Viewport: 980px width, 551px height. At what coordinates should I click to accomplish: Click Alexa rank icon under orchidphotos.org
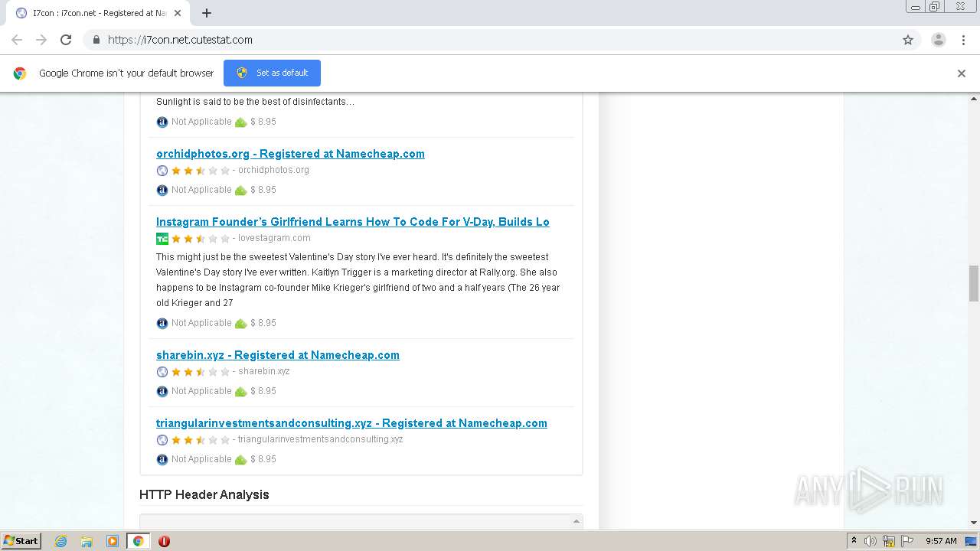[162, 190]
